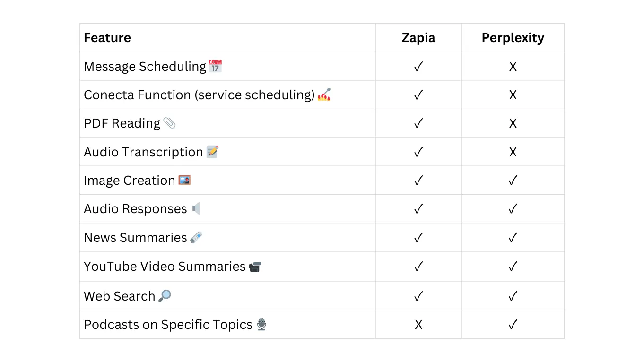Viewport: 644px width, 362px height.
Task: Click Perplexity's X for PDF Reading
Action: [x=513, y=123]
